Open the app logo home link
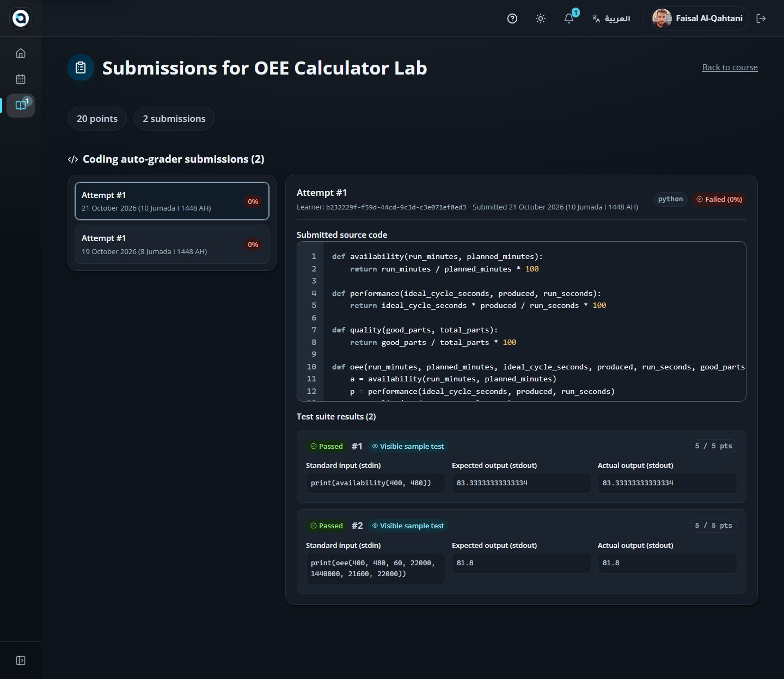Screen dimensions: 784x679 [x=21, y=18]
